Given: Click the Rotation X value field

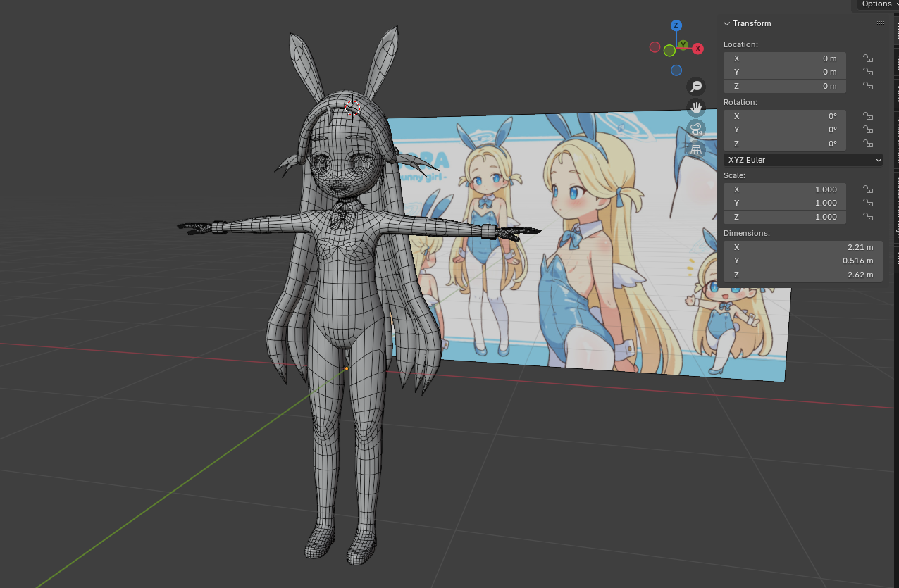Looking at the screenshot, I should coord(785,116).
